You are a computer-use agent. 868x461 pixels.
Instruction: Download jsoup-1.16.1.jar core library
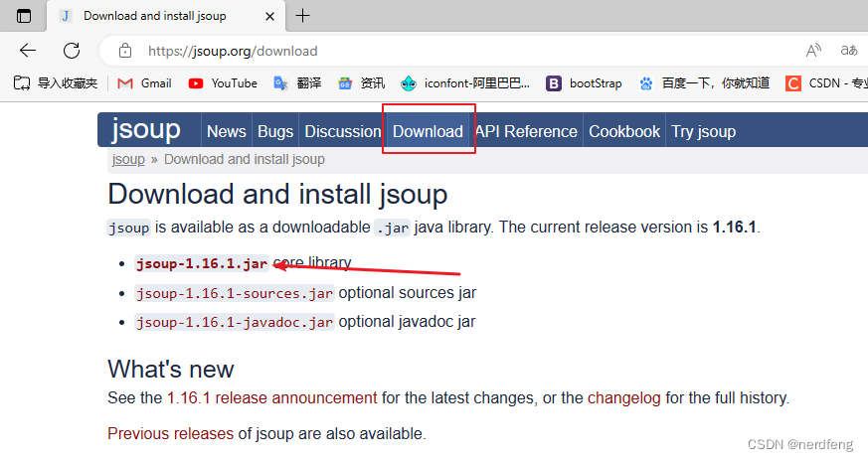point(202,263)
